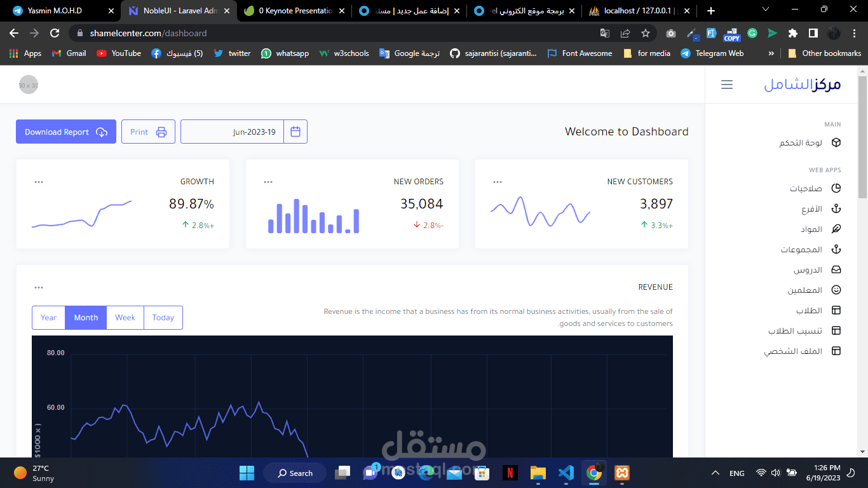The width and height of the screenshot is (868, 488).
Task: Click the Jun-2023-19 date input field
Action: [233, 132]
